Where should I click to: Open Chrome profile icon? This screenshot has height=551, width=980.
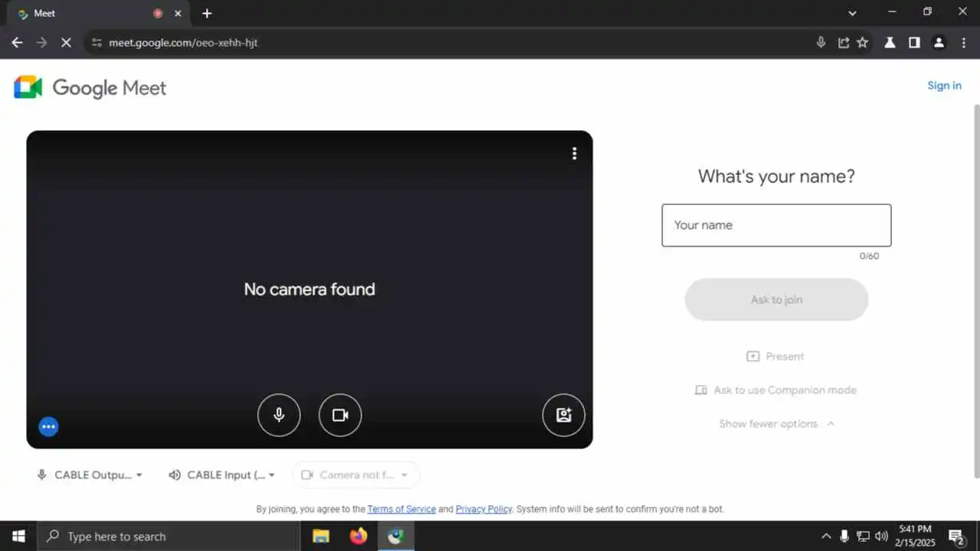click(x=939, y=43)
